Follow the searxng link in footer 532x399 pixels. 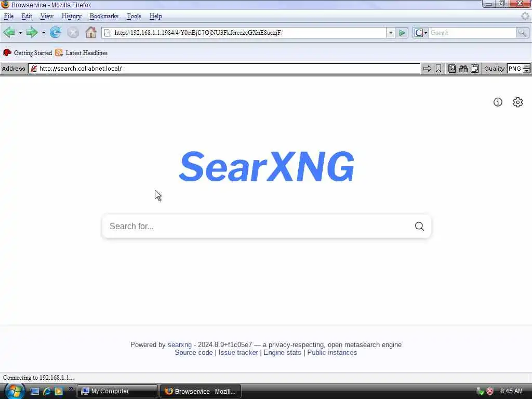179,345
